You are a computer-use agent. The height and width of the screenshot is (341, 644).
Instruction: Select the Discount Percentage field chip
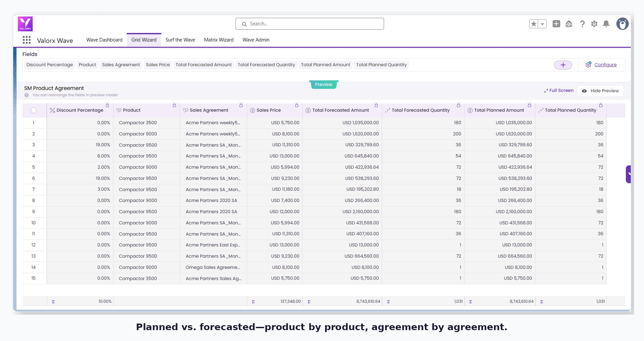click(49, 65)
